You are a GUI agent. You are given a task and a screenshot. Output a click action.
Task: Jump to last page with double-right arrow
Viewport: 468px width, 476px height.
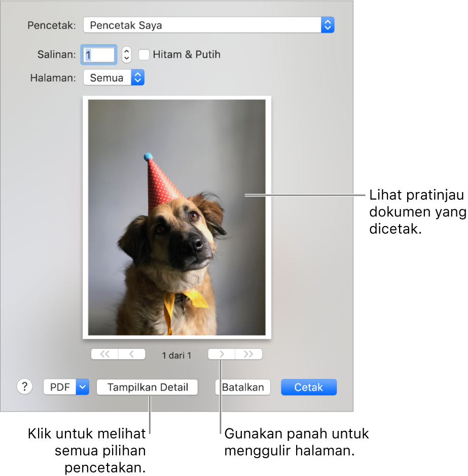pyautogui.click(x=248, y=354)
